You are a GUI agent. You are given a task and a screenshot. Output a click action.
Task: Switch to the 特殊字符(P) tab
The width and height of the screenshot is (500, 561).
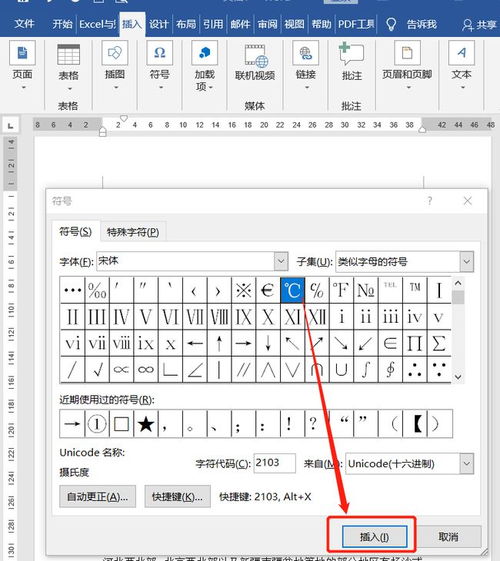[133, 232]
